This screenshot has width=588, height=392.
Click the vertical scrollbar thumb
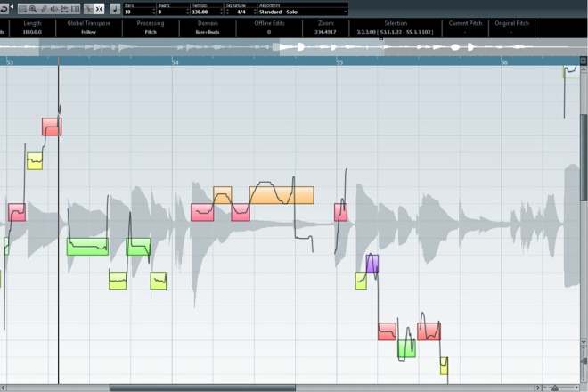(x=584, y=158)
